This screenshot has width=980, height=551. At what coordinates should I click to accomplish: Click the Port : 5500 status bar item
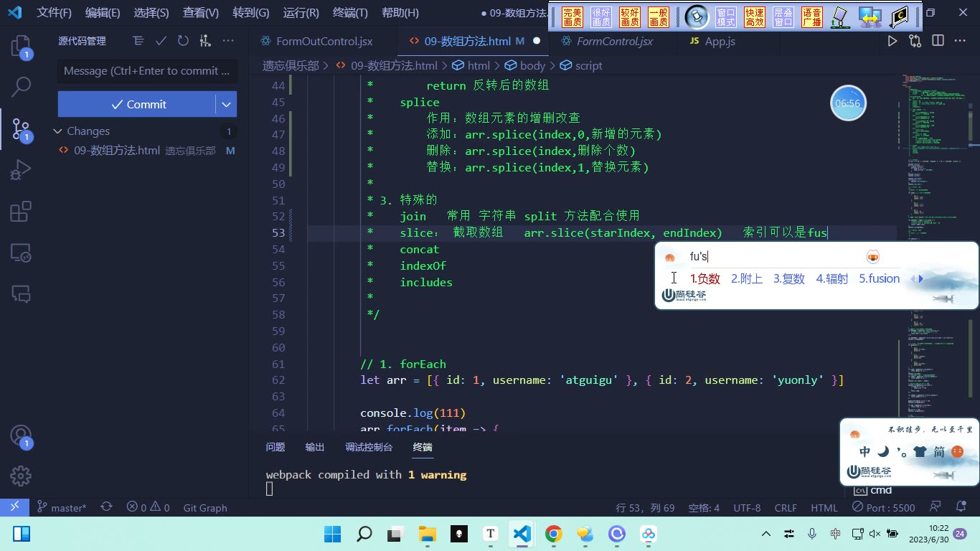pyautogui.click(x=883, y=507)
